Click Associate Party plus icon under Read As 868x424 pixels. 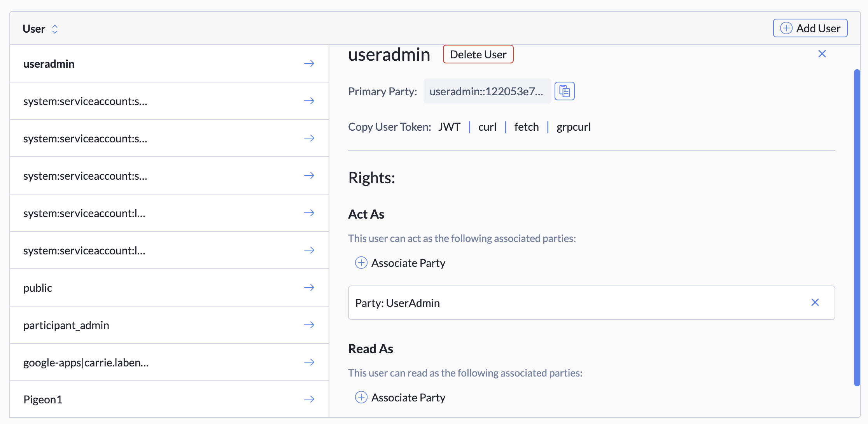tap(361, 397)
